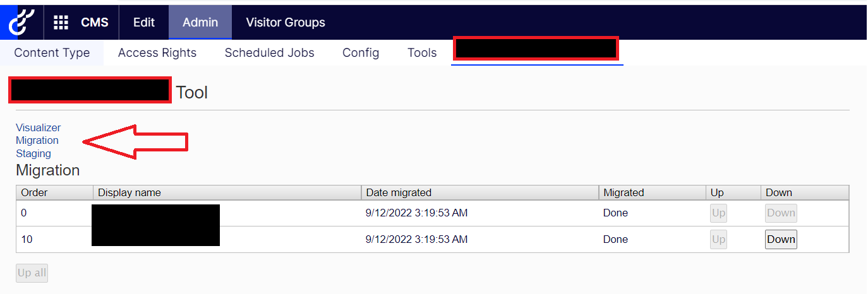Open the Staging link
This screenshot has width=868, height=294.
click(33, 153)
